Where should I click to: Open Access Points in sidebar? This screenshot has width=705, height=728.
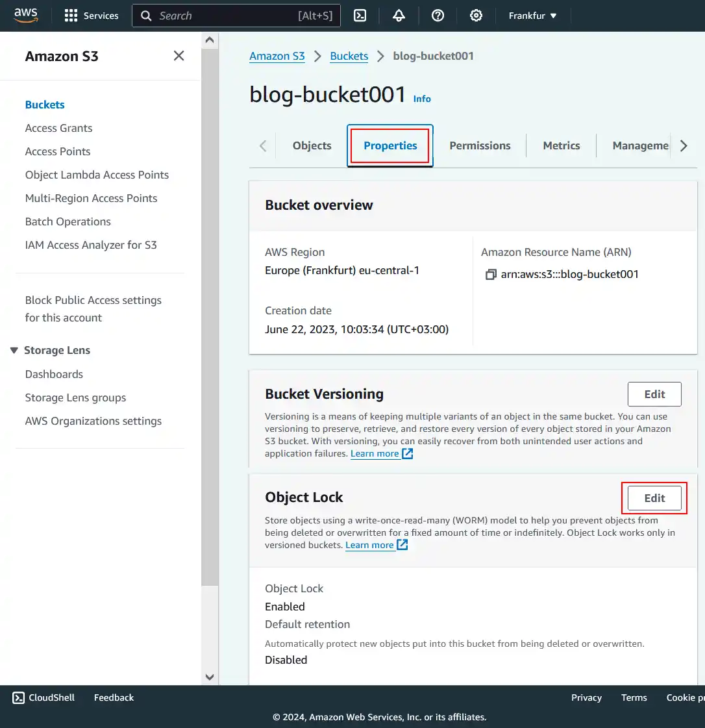point(58,151)
